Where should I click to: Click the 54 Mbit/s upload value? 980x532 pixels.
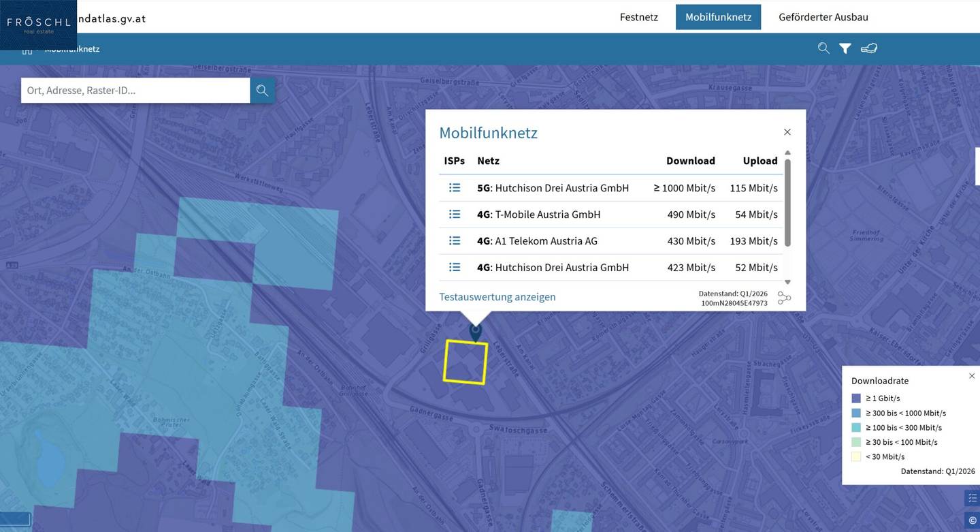click(756, 215)
